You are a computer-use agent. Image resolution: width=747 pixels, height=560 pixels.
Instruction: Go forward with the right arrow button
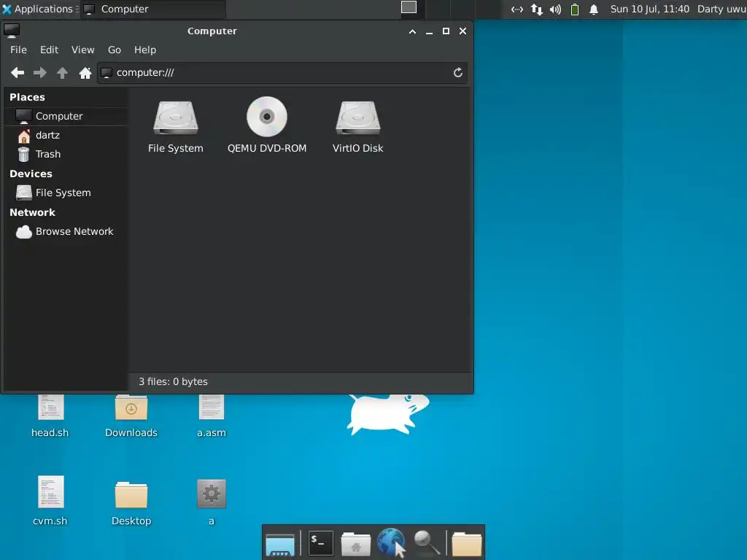pyautogui.click(x=40, y=73)
